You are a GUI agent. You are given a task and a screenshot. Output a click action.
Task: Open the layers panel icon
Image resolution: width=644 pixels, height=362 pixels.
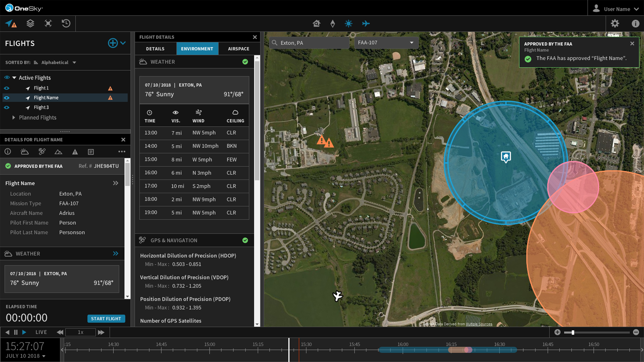[30, 24]
